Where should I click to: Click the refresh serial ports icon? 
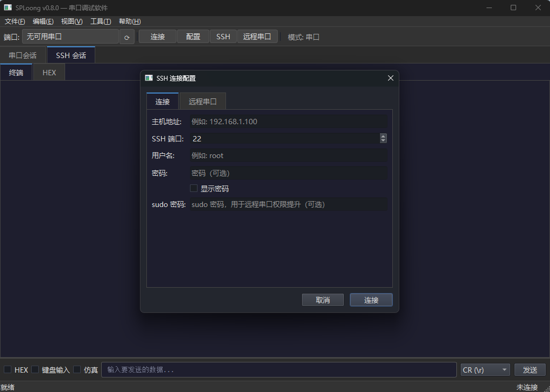(x=127, y=37)
